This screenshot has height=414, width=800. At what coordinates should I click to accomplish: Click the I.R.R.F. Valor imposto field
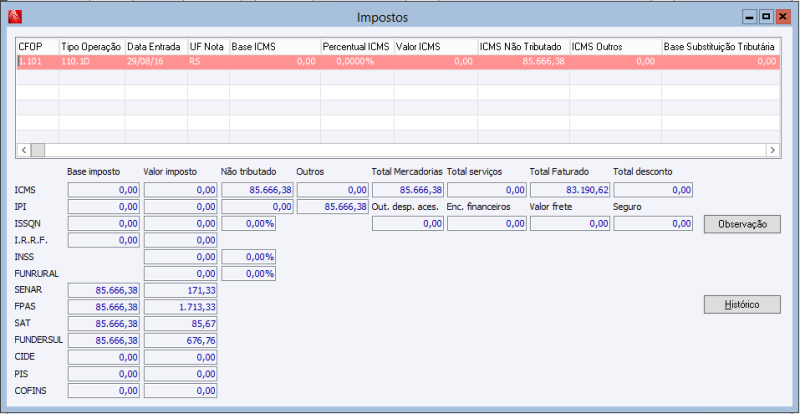[x=181, y=240]
